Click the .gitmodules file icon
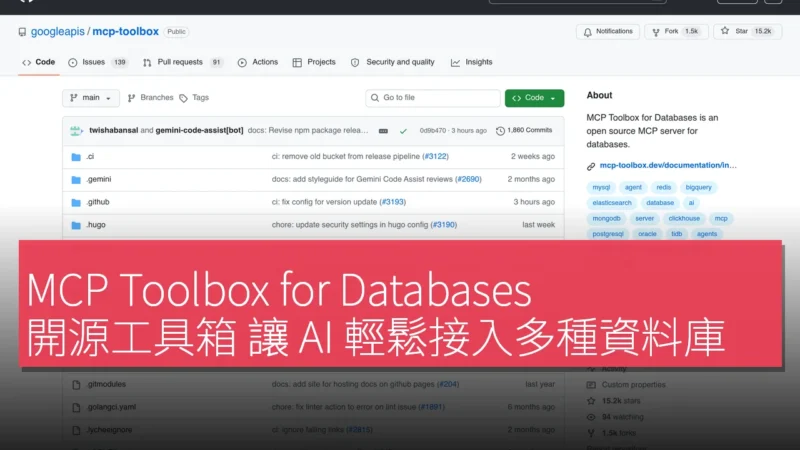800x450 pixels. 76,385
